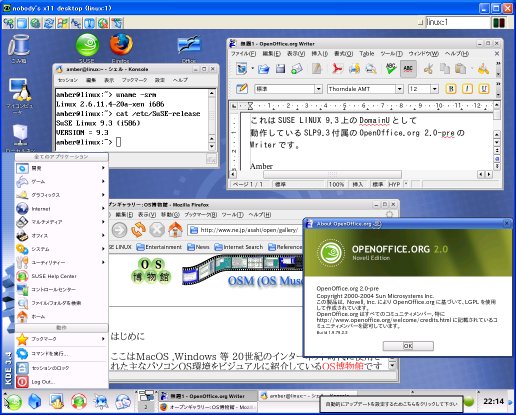Open the ブックマーク menu in Konsole
Screen dimensions: 516x415
(134, 80)
